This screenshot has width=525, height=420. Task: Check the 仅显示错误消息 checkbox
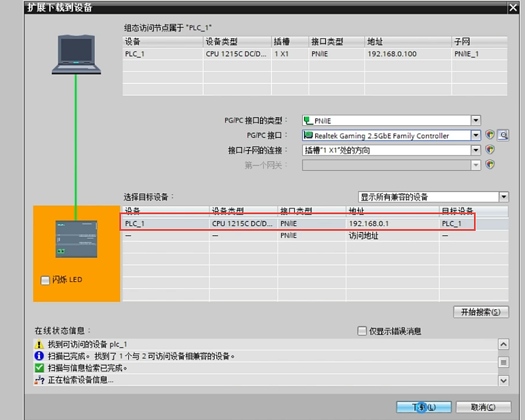(x=362, y=331)
